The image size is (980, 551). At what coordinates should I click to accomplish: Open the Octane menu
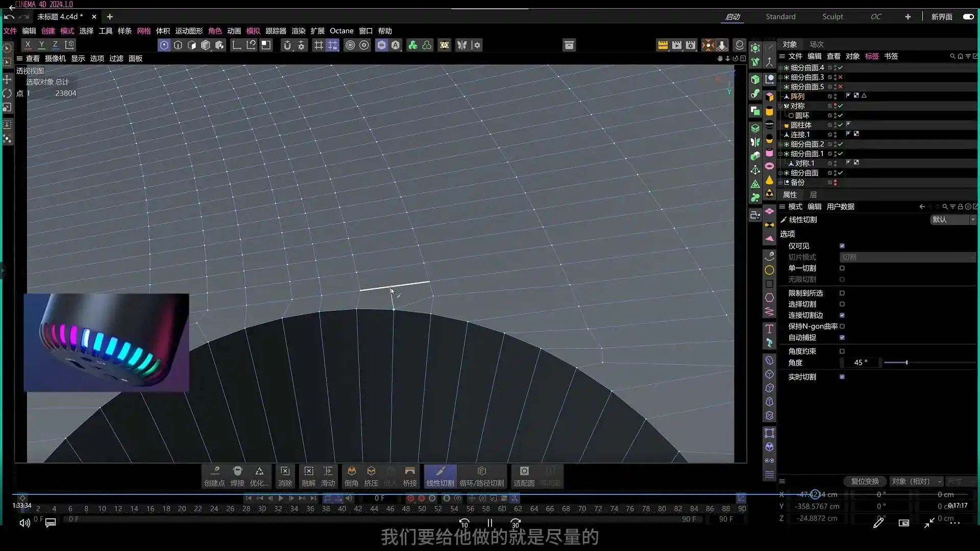point(341,31)
